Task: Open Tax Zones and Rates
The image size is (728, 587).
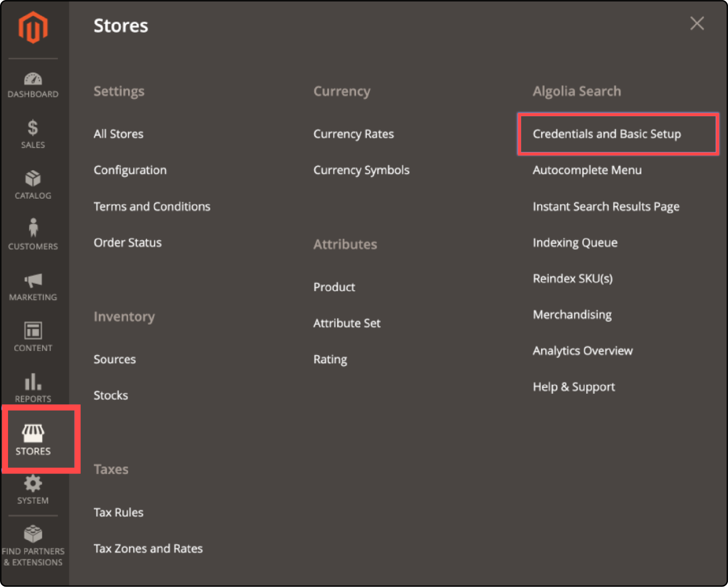Action: [148, 548]
